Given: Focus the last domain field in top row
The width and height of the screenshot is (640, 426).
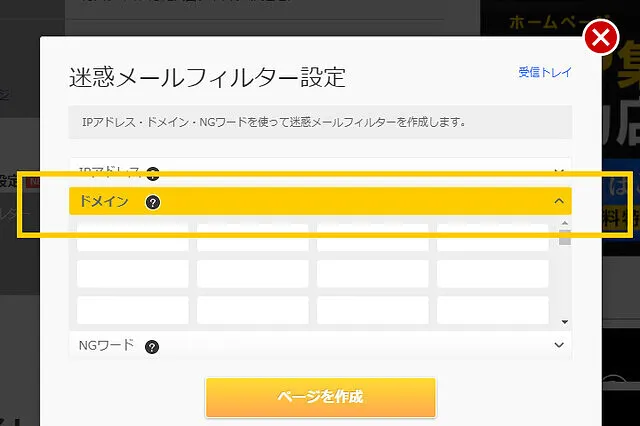Looking at the screenshot, I should pos(492,237).
